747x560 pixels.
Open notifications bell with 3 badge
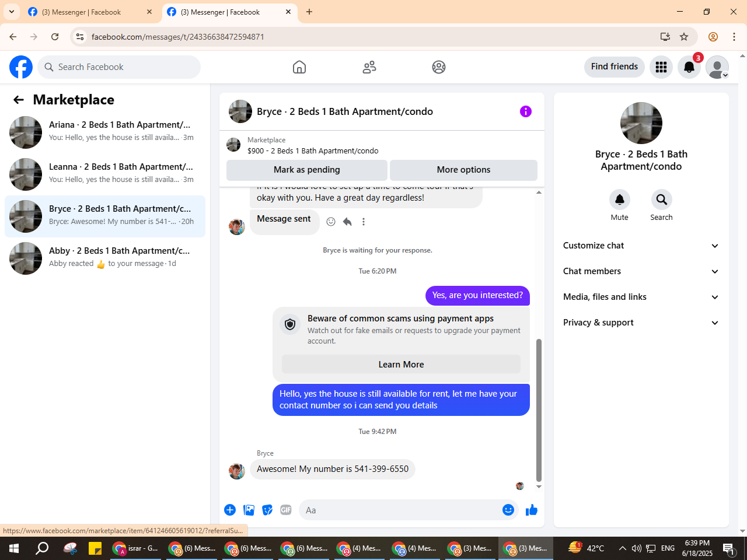[x=689, y=67]
